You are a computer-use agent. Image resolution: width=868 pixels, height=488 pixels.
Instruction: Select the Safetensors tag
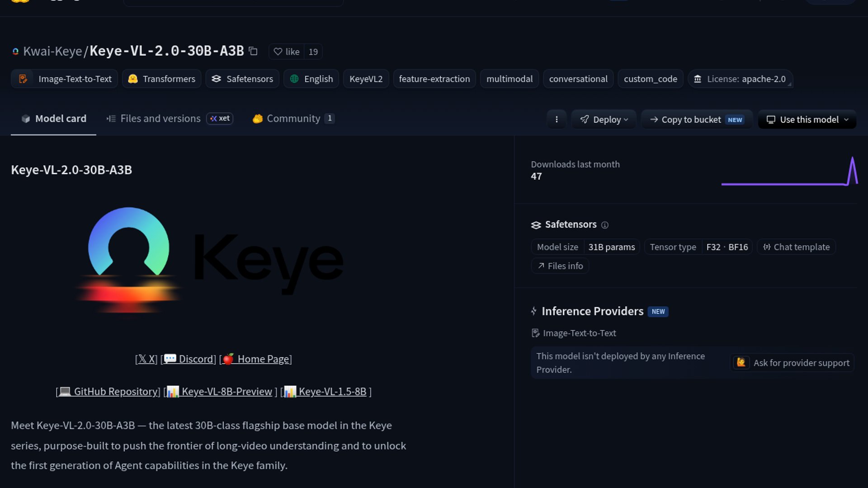(242, 79)
